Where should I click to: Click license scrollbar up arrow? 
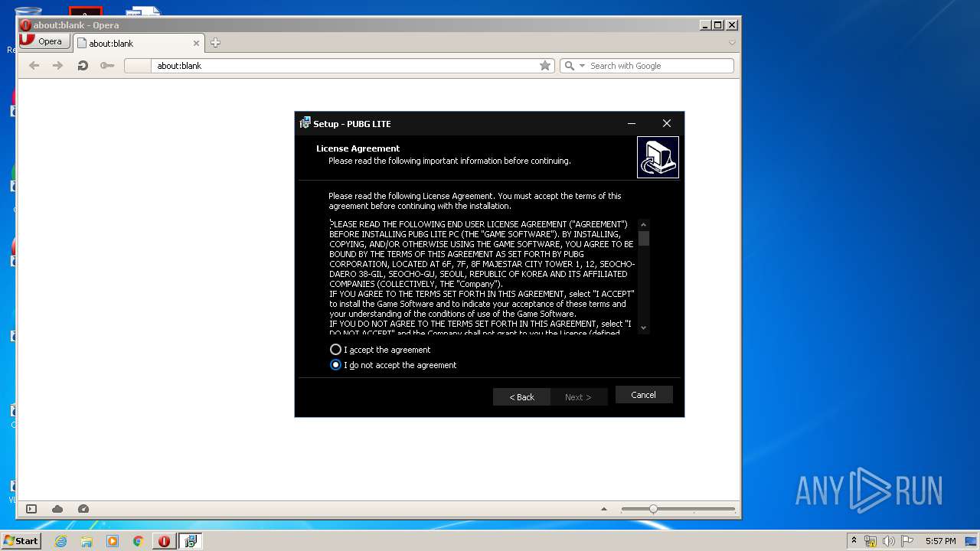(644, 224)
